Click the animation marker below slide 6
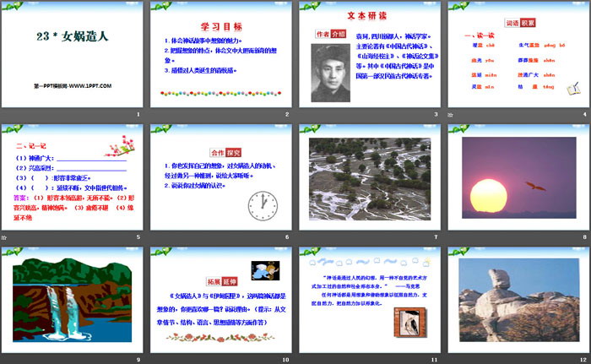This screenshot has width=591, height=364. (154, 237)
